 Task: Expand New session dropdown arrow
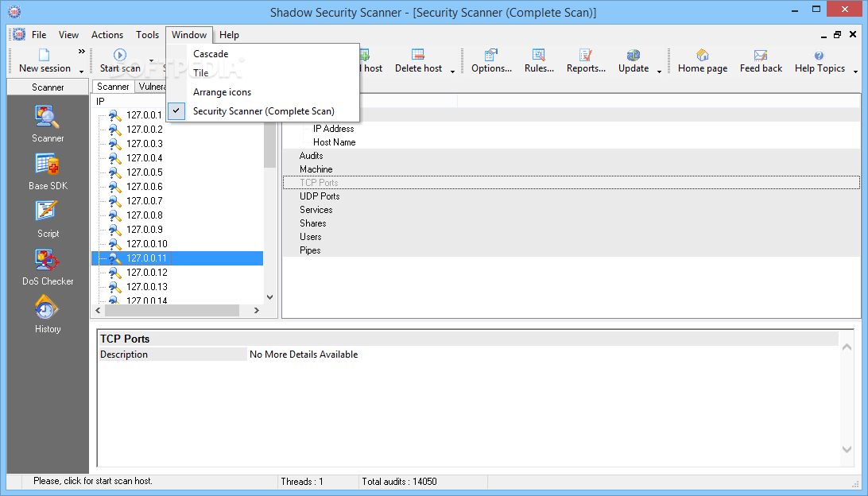pos(81,71)
